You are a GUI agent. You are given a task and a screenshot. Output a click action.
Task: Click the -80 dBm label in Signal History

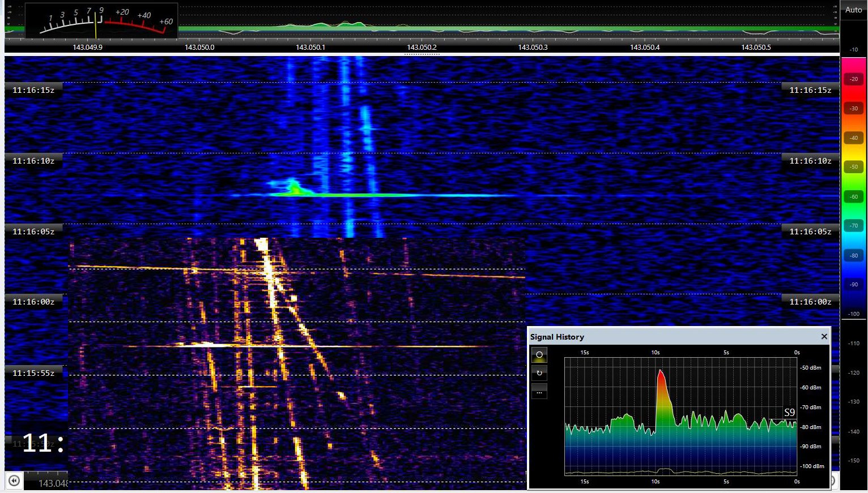coord(811,427)
